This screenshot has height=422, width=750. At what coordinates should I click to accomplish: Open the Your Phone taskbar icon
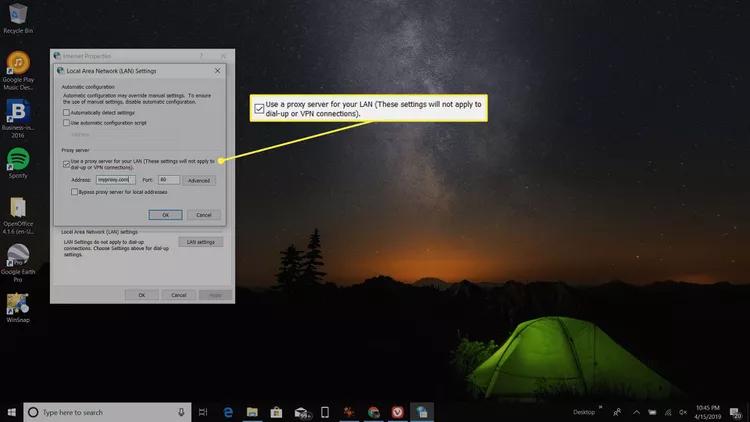point(325,412)
